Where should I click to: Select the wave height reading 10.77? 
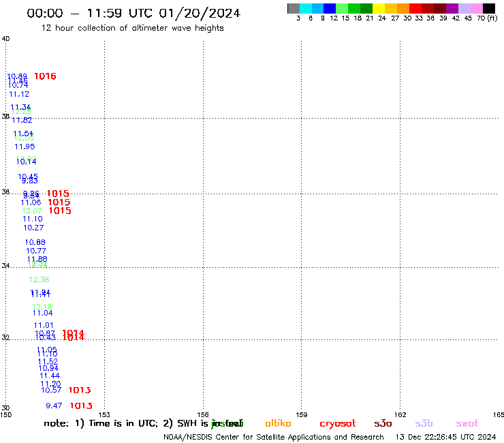tap(36, 251)
